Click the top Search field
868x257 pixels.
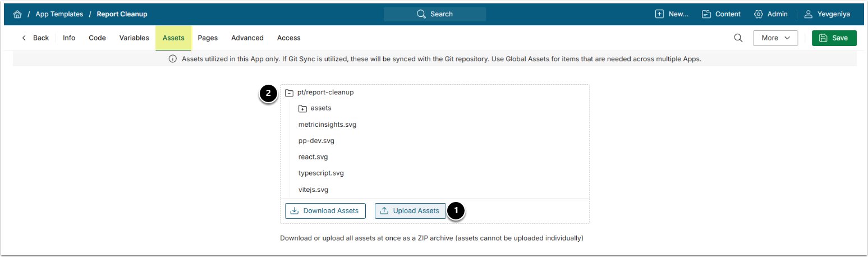435,14
